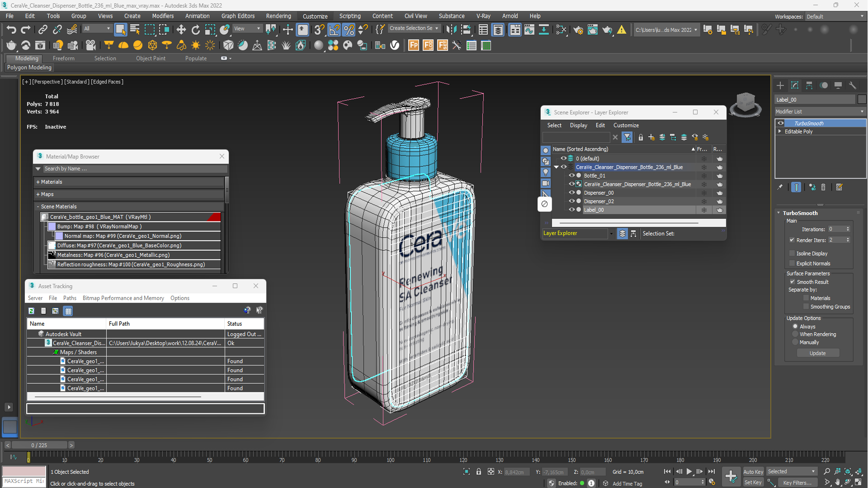
Task: Toggle the Smooth Result checkbox
Action: 792,282
